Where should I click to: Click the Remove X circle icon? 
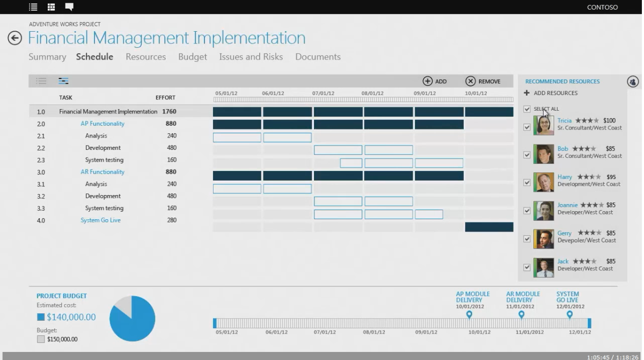pyautogui.click(x=470, y=81)
